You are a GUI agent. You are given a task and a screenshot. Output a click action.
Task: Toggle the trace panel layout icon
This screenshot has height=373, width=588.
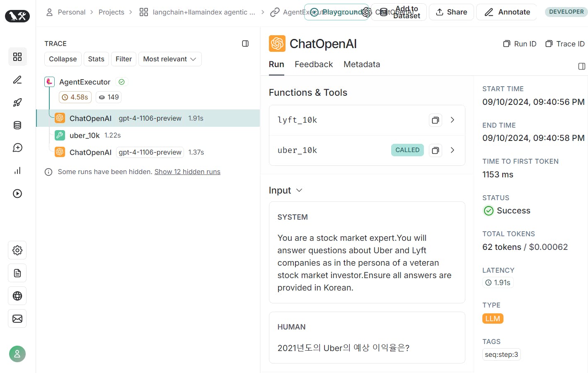click(245, 44)
